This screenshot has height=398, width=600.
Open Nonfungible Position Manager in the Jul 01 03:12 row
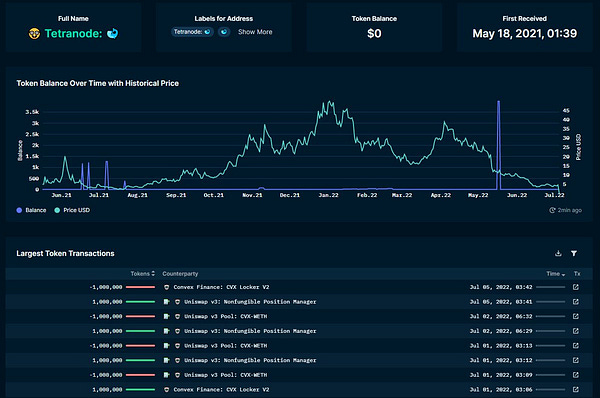click(250, 360)
